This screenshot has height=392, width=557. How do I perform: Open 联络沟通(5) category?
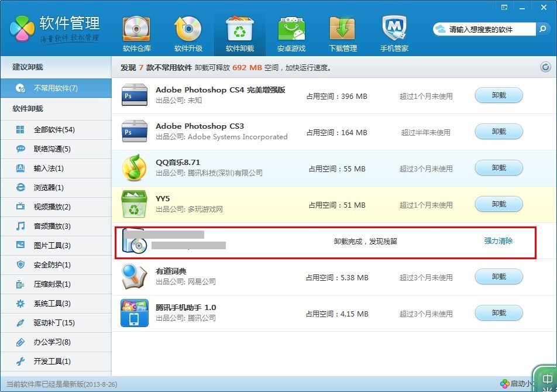pos(56,149)
